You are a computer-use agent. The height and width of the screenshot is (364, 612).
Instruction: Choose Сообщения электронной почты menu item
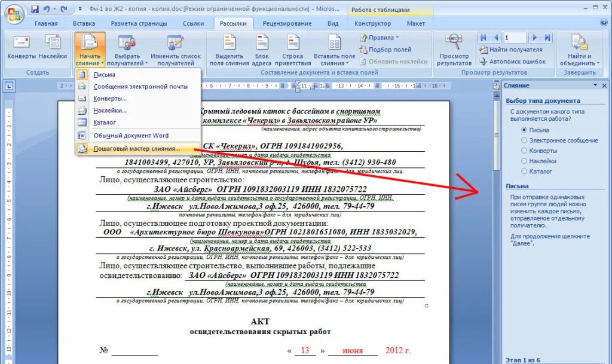tap(138, 87)
